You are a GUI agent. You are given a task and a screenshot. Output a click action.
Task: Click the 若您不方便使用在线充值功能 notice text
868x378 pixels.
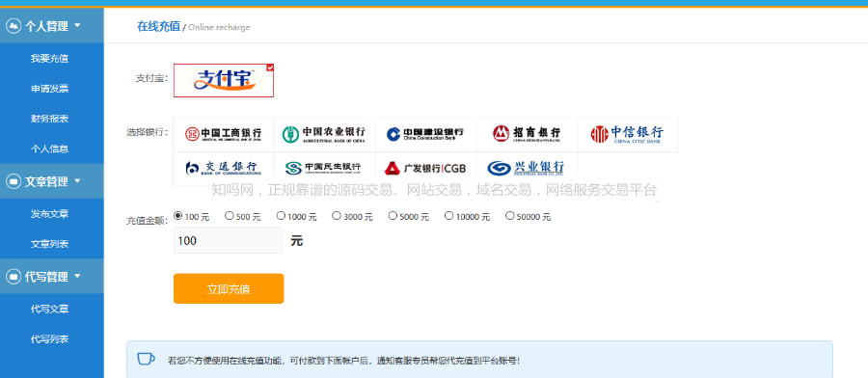point(343,361)
